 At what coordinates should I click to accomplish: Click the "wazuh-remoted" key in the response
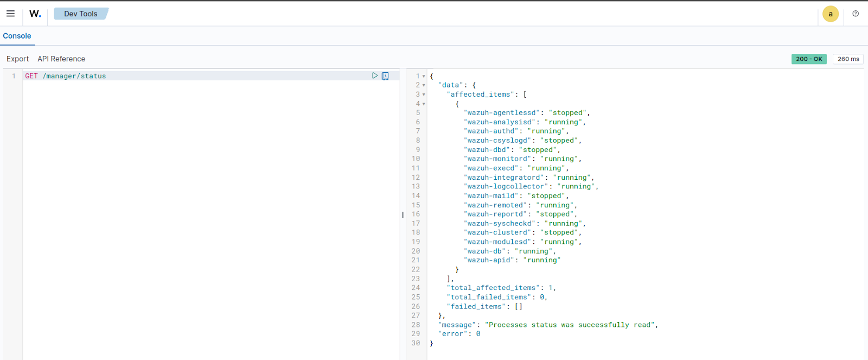[496, 205]
